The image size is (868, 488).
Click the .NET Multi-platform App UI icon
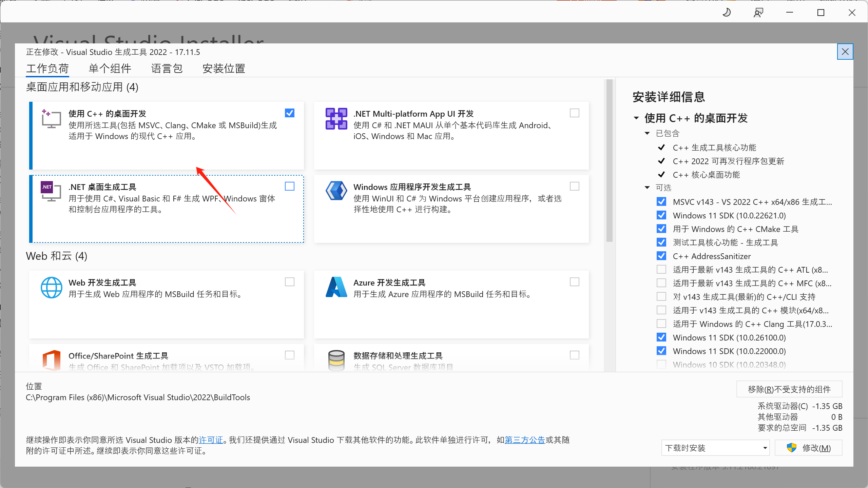(x=336, y=119)
